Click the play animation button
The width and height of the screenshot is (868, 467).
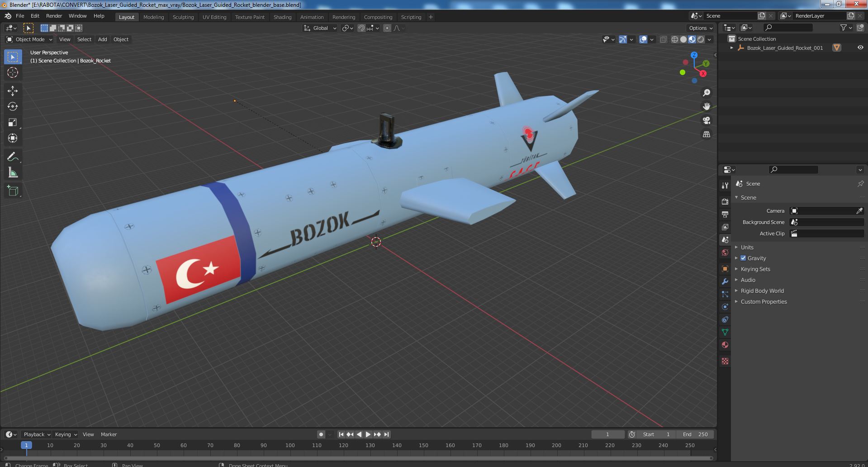(x=368, y=434)
